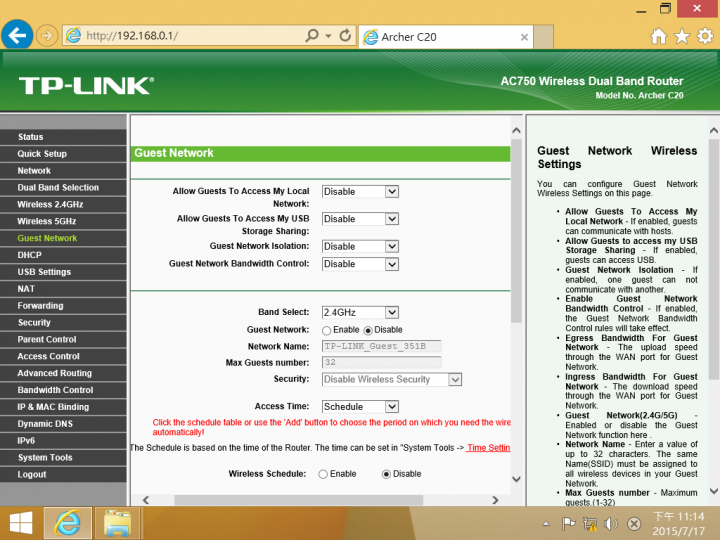Screen dimensions: 720x540
Task: Click the Network Name input field
Action: 382,346
